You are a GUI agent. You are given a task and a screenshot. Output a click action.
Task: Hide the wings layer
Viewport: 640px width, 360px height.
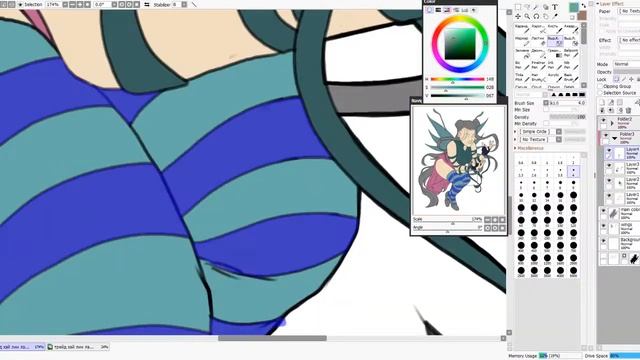point(603,225)
